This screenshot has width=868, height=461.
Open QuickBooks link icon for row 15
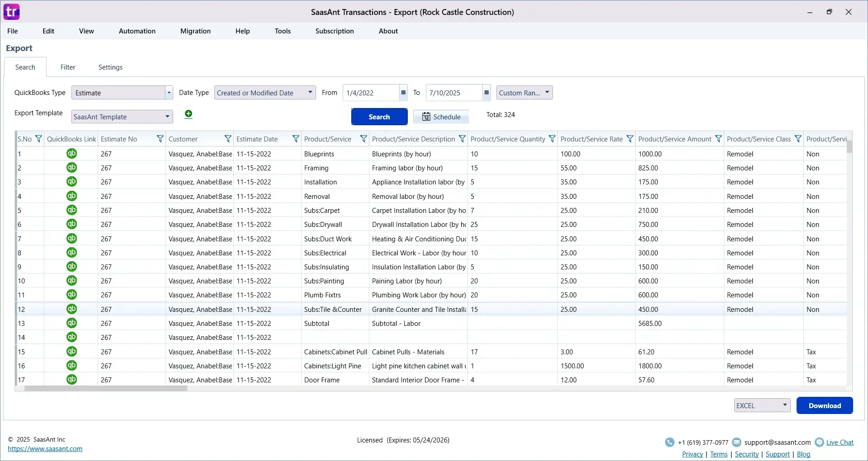(71, 352)
